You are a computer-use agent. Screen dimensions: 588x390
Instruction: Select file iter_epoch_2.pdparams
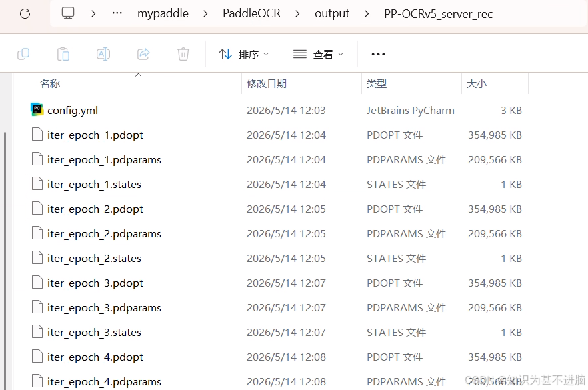click(104, 234)
